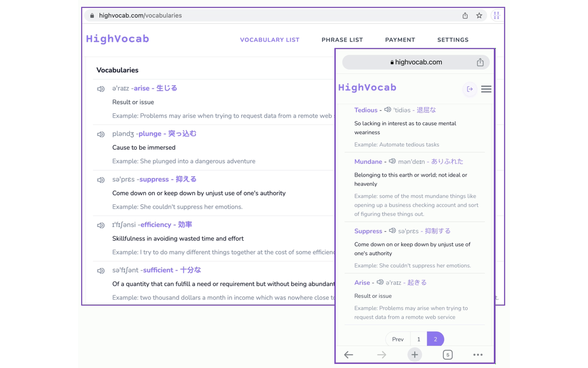
Task: Go to page 1 in pagination
Action: (x=418, y=339)
